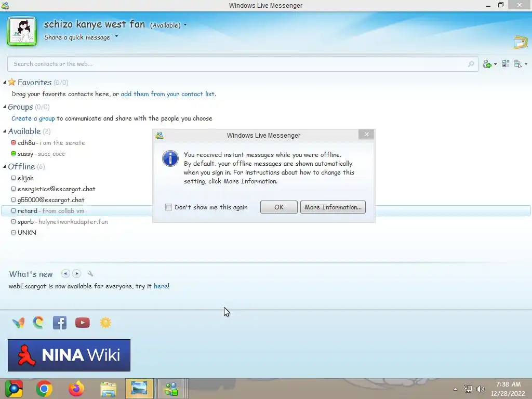Collapse the Available contacts section

[x=5, y=131]
